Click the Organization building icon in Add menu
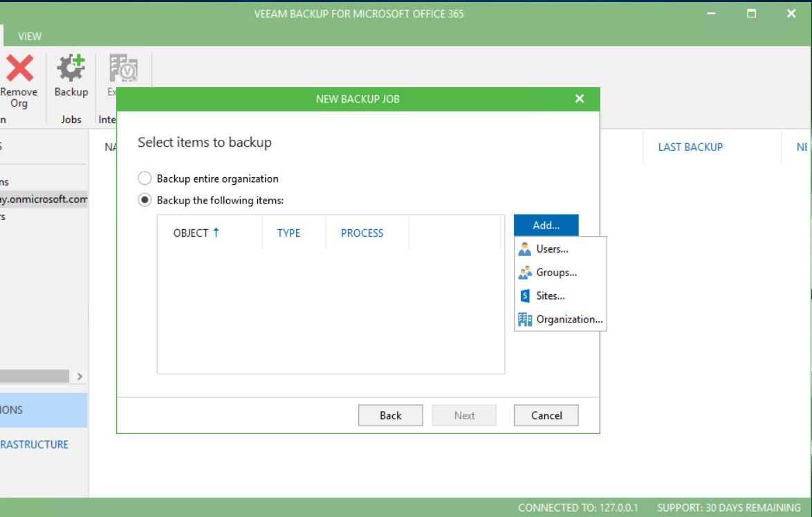The width and height of the screenshot is (812, 517). [x=524, y=320]
